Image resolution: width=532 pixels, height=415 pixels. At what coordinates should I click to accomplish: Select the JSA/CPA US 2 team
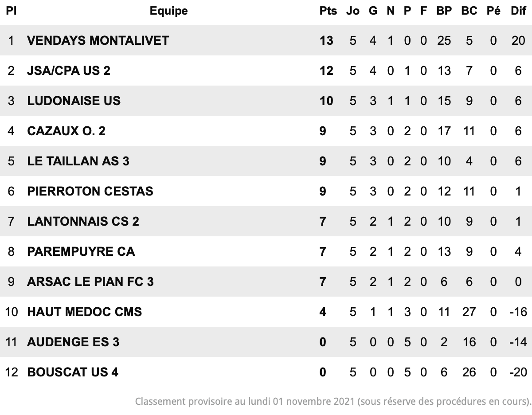[69, 70]
